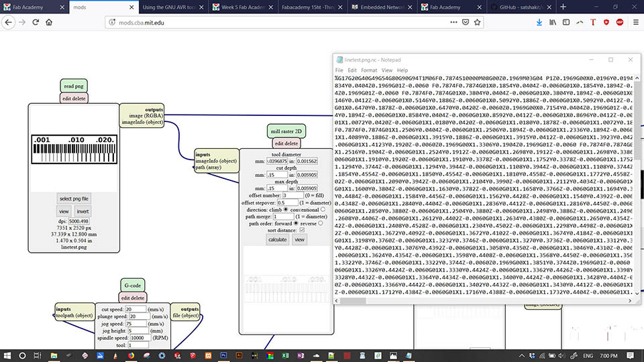Click the volume icon in system tray
Screen dimensions: 644x362
point(561,355)
